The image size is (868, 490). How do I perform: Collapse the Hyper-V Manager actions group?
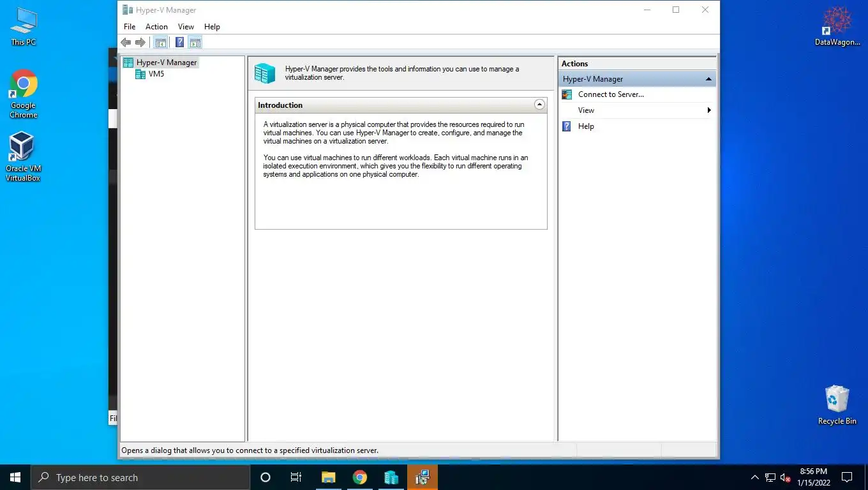[708, 79]
